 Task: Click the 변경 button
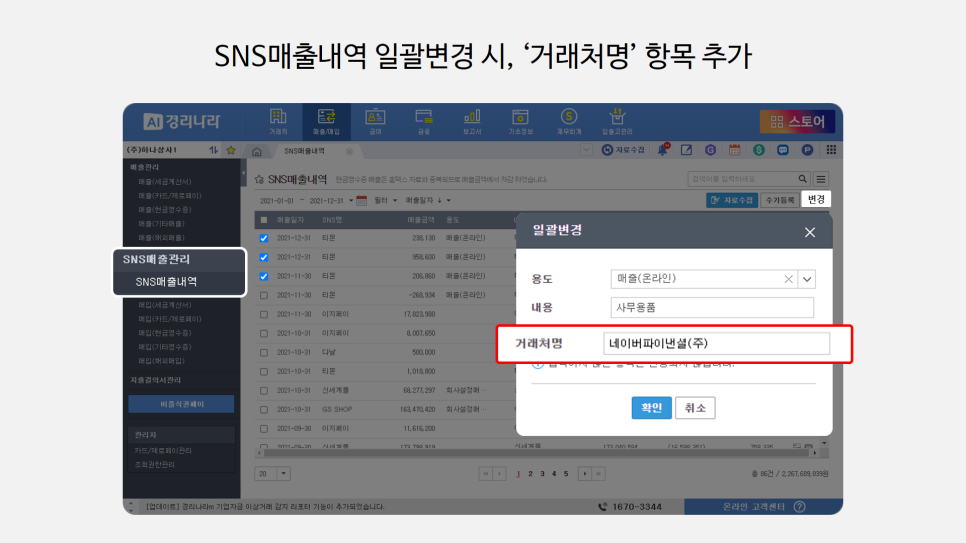tap(816, 200)
